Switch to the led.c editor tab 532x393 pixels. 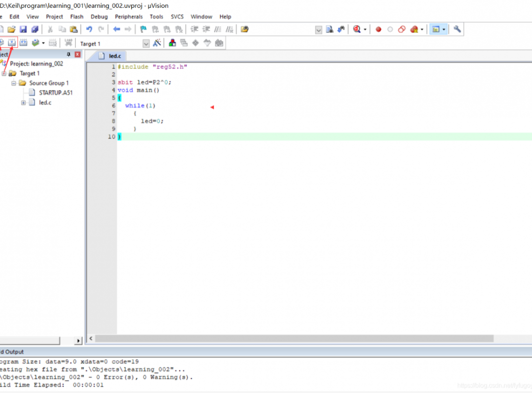tap(111, 56)
